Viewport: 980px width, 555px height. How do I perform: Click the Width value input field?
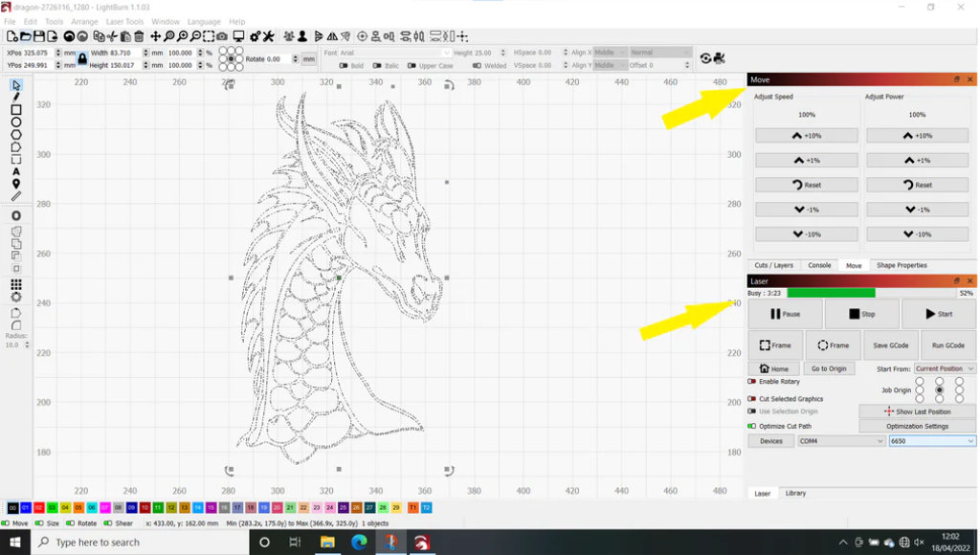(x=125, y=54)
